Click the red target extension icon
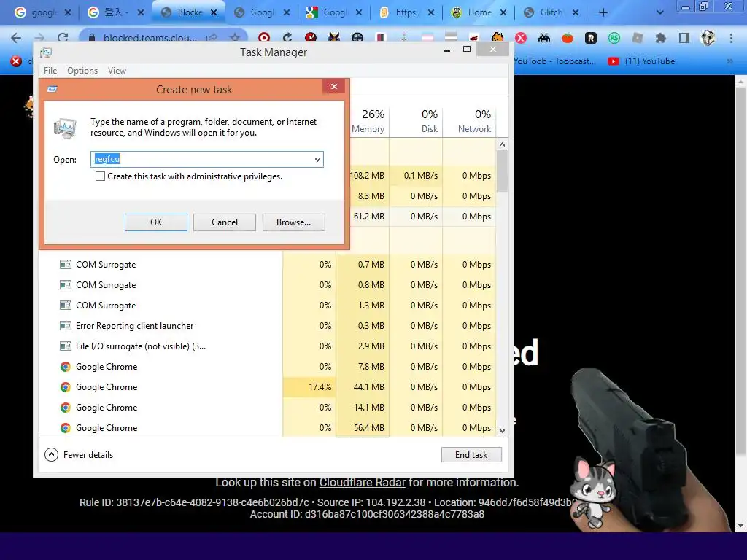 tap(263, 38)
